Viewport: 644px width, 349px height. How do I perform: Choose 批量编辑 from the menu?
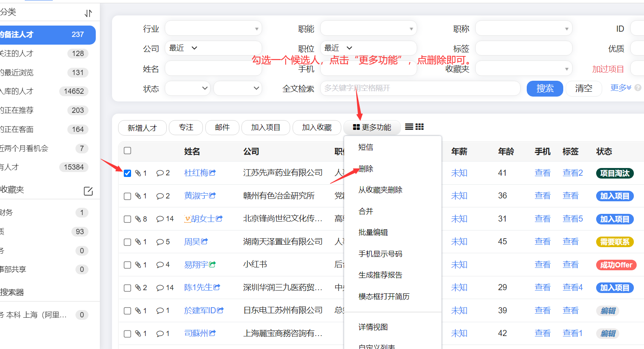(373, 233)
